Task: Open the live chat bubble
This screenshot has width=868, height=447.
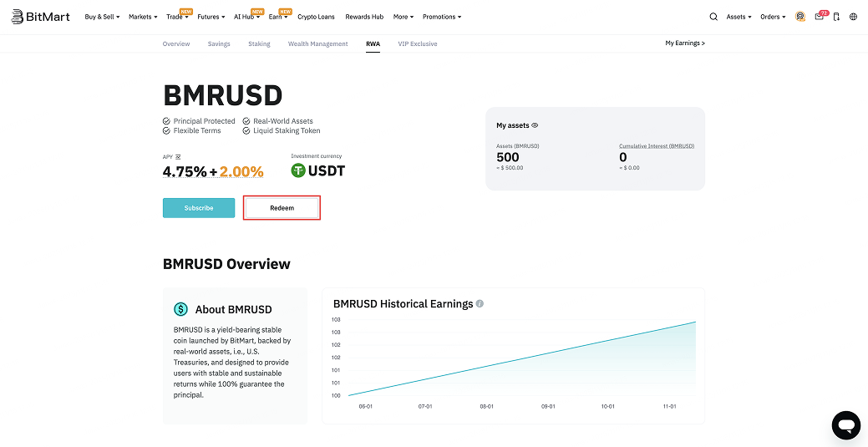Action: 845,424
